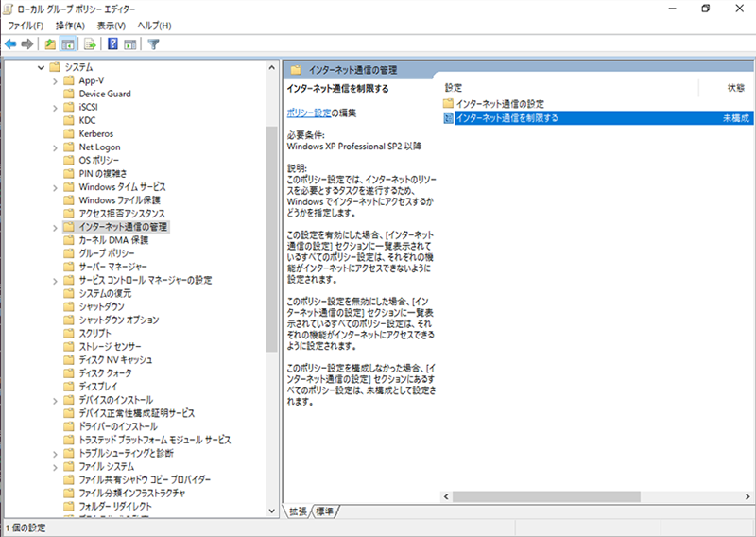Select Kerberos folder

[96, 133]
